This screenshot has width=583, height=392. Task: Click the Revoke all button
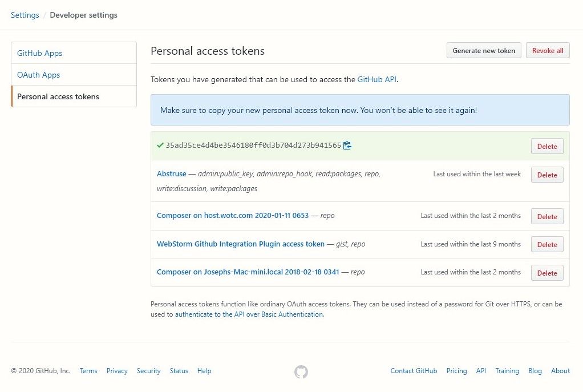[548, 51]
